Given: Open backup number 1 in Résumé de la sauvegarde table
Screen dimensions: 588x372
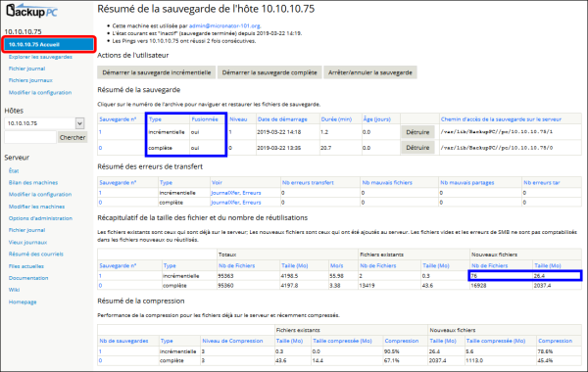Looking at the screenshot, I should tap(100, 132).
